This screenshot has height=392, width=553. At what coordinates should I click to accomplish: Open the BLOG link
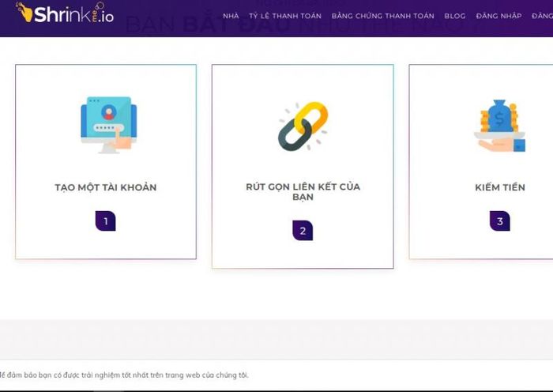coord(455,16)
